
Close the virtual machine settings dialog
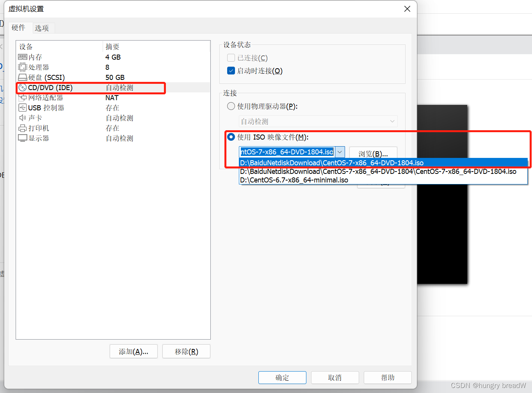coord(407,9)
